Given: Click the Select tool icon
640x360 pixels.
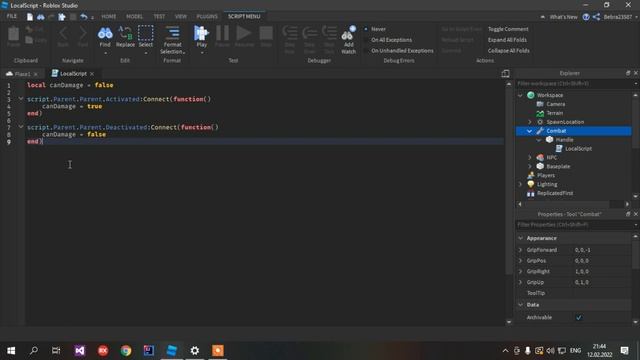Looking at the screenshot, I should (146, 33).
